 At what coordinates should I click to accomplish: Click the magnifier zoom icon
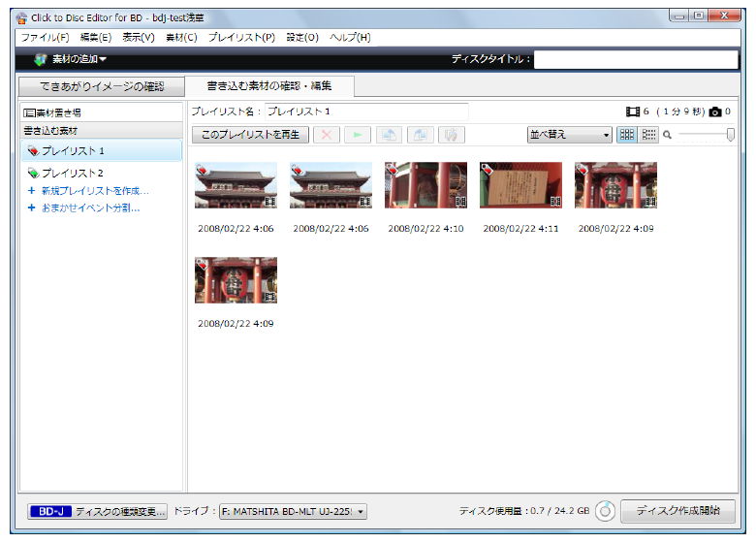click(x=667, y=135)
